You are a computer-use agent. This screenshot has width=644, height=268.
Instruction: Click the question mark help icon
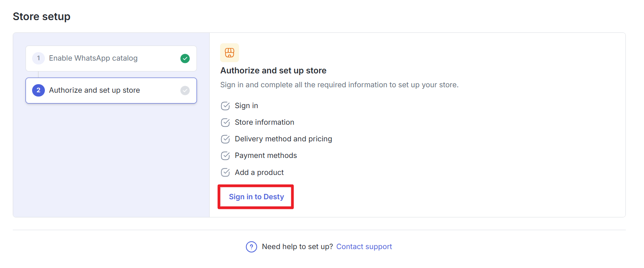(x=251, y=247)
